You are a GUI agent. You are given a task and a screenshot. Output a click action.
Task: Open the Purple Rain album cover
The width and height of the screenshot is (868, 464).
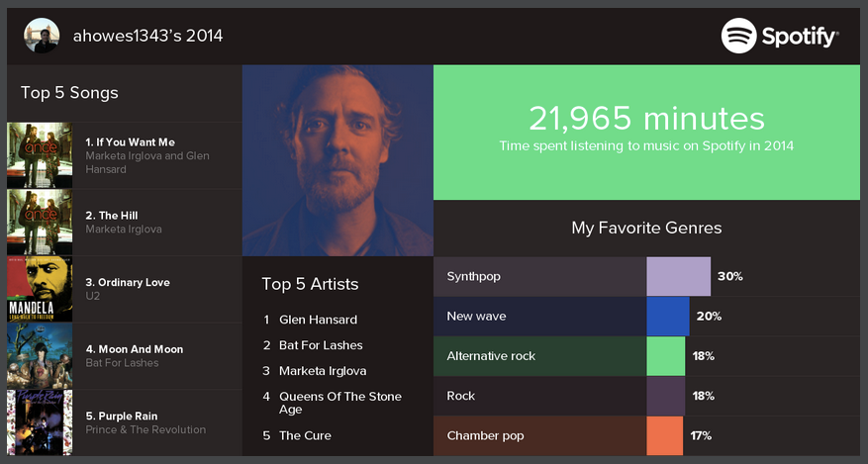[40, 422]
